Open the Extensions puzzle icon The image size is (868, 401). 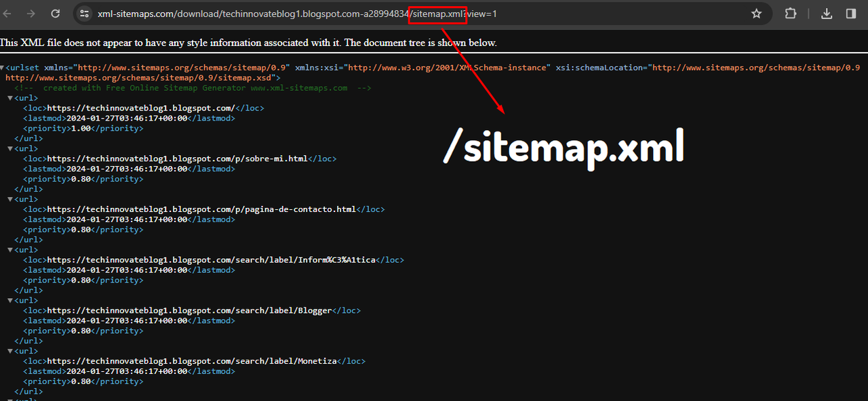click(791, 14)
